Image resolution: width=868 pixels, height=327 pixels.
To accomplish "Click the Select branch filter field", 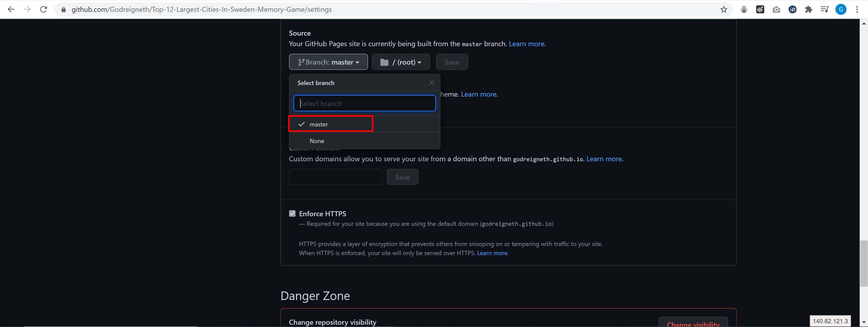I will (x=364, y=103).
